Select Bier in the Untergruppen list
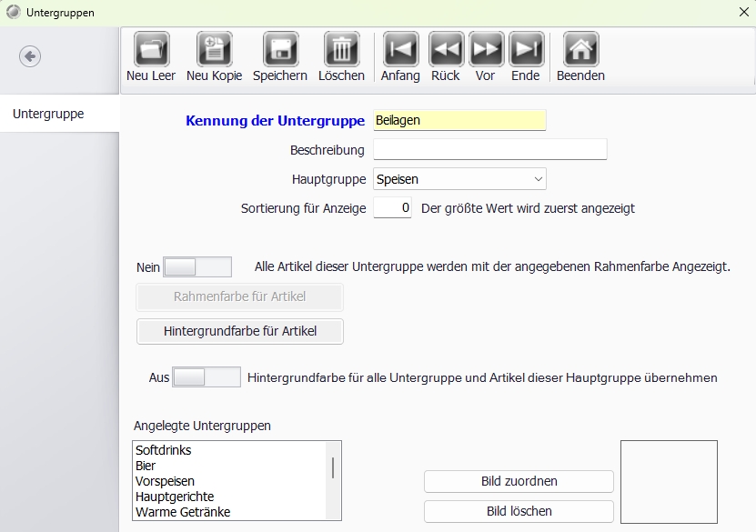The width and height of the screenshot is (756, 532). pyautogui.click(x=229, y=466)
